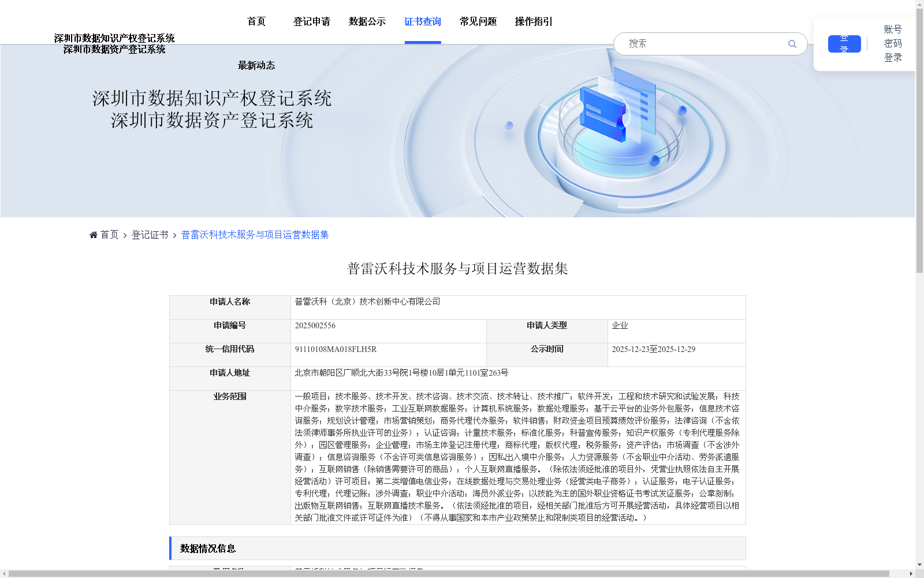Click the 数据情况信息 section header

(457, 548)
